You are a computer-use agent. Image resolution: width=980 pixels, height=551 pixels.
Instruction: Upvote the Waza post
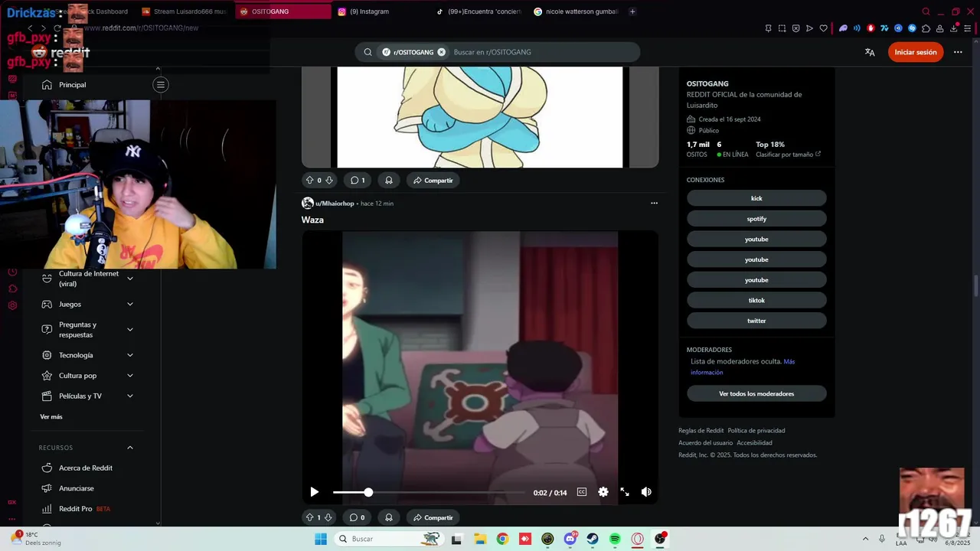coord(309,517)
